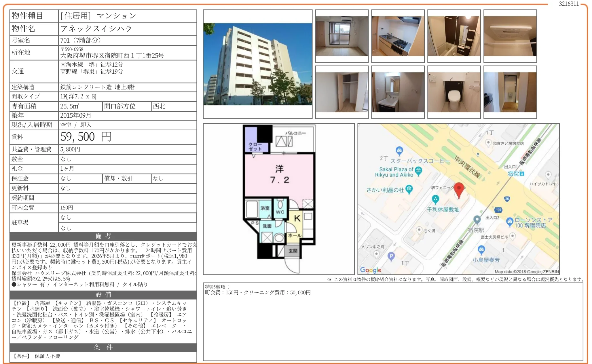Click the 特記事項 notes box
592x364 pixels.
[393, 322]
